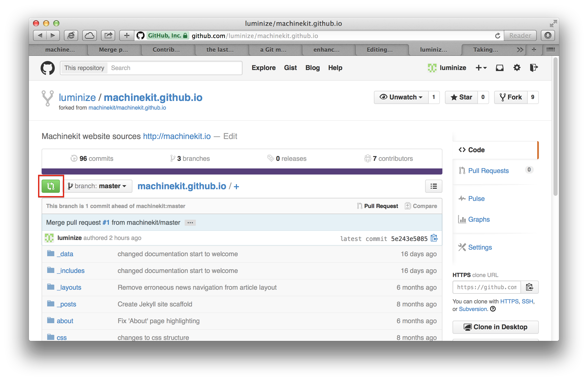Viewport: 588px width, 381px height.
Task: Click the Safari Reader button
Action: pos(520,36)
